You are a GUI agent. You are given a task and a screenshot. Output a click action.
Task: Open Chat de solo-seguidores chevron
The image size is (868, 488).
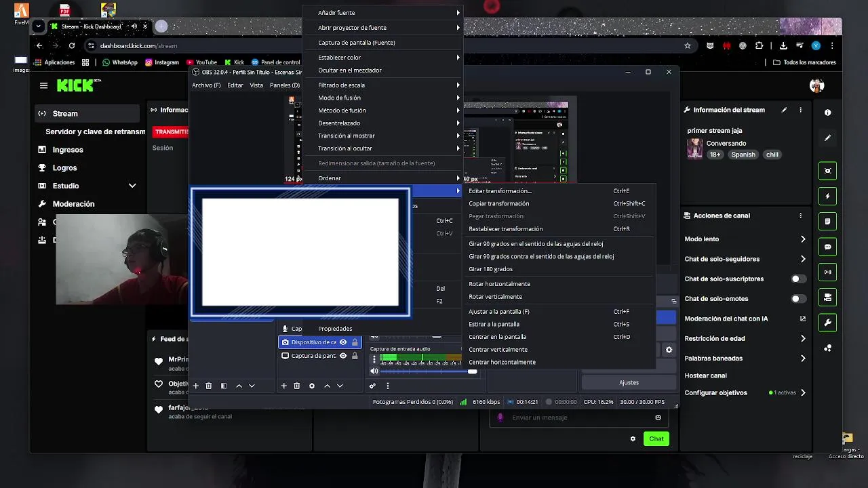(803, 259)
